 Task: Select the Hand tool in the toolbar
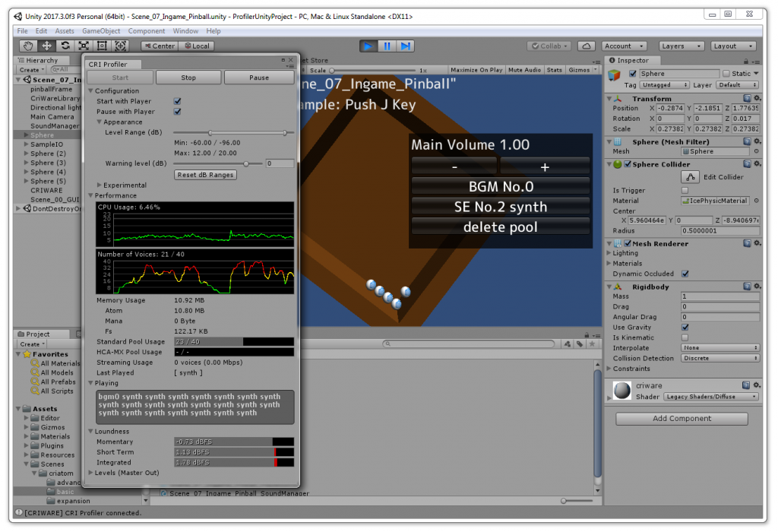tap(28, 46)
